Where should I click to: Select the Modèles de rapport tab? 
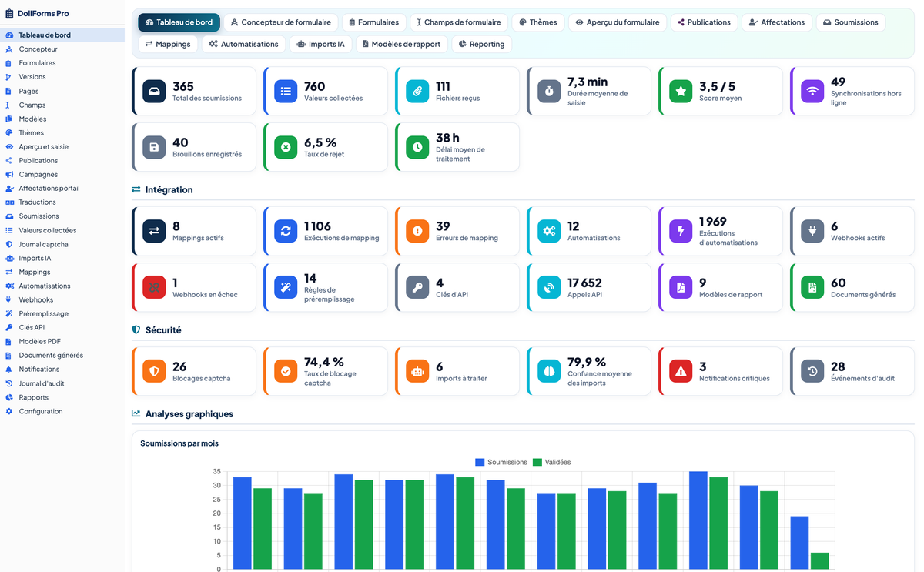401,44
